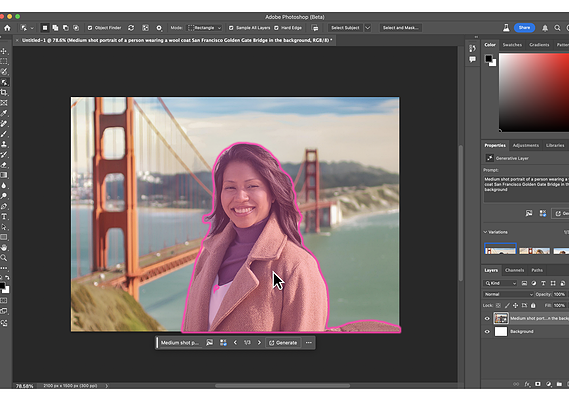
Task: Toggle the Sample All Layers checkbox
Action: 231,28
